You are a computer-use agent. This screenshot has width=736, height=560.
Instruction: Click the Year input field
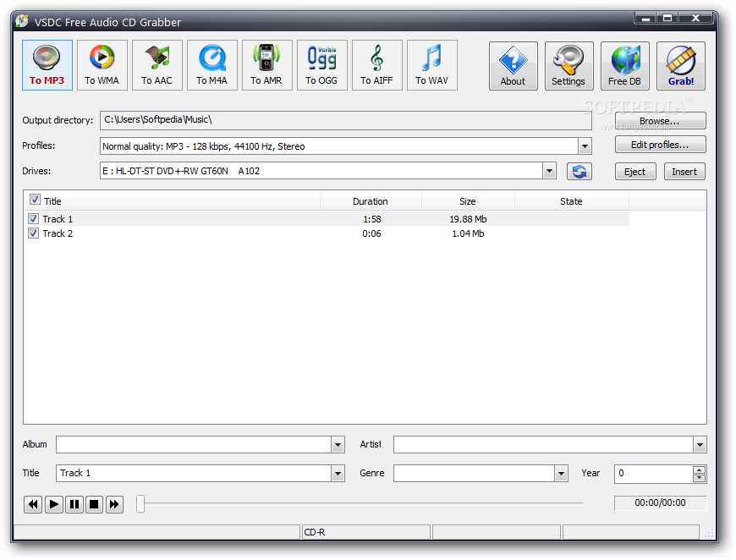click(653, 473)
